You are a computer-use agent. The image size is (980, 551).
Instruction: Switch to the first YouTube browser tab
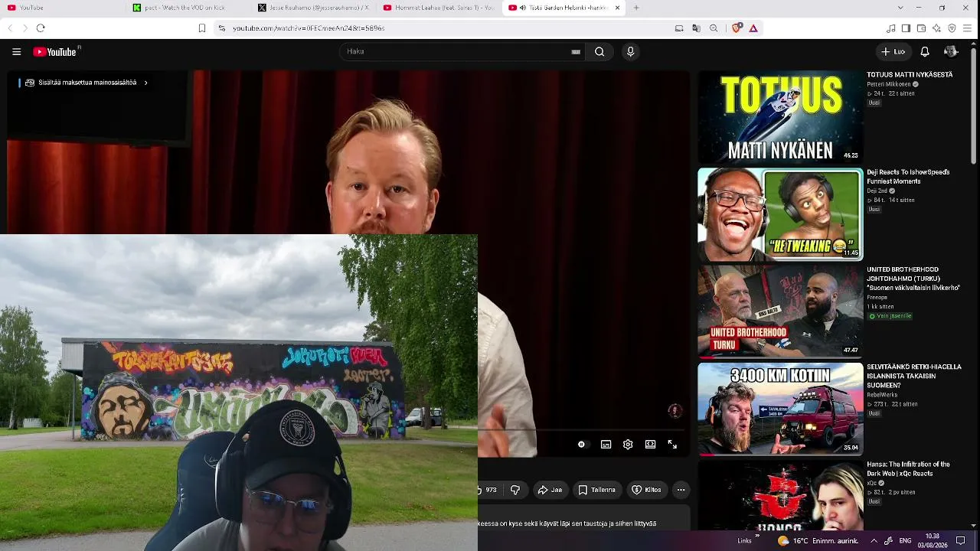[x=64, y=8]
